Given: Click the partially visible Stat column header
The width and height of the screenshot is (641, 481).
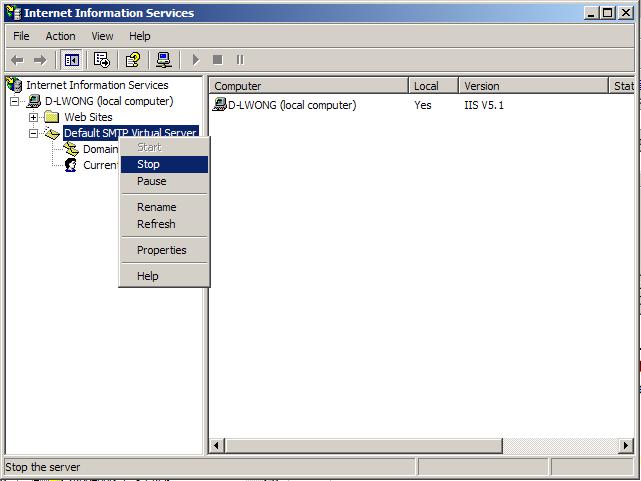Looking at the screenshot, I should point(622,86).
